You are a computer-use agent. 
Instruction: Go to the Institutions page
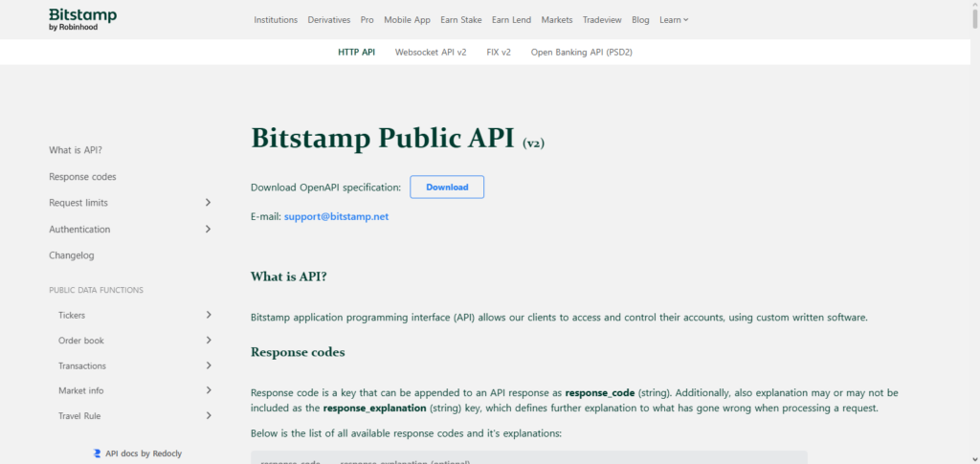pyautogui.click(x=276, y=20)
